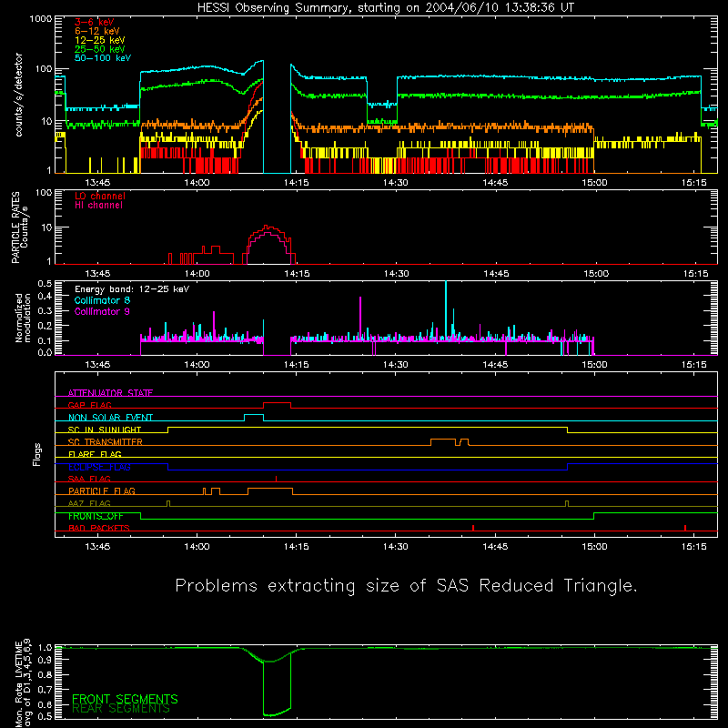Click the raised NON_SOLAR_EVENT segment
This screenshot has height=728, width=728.
coord(254,415)
